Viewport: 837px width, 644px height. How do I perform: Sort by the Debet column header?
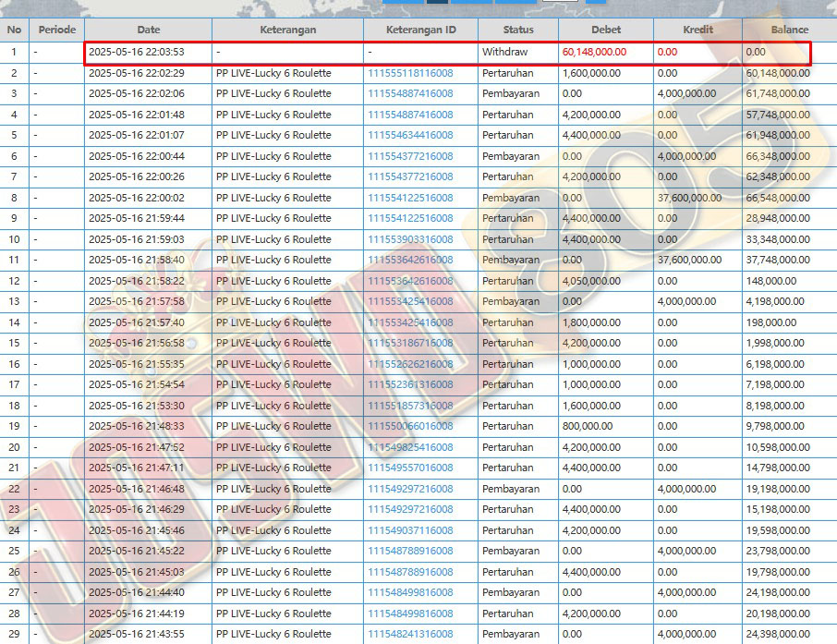605,30
